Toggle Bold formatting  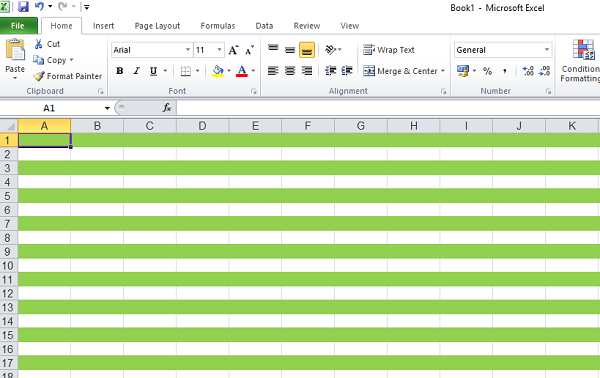[x=120, y=71]
